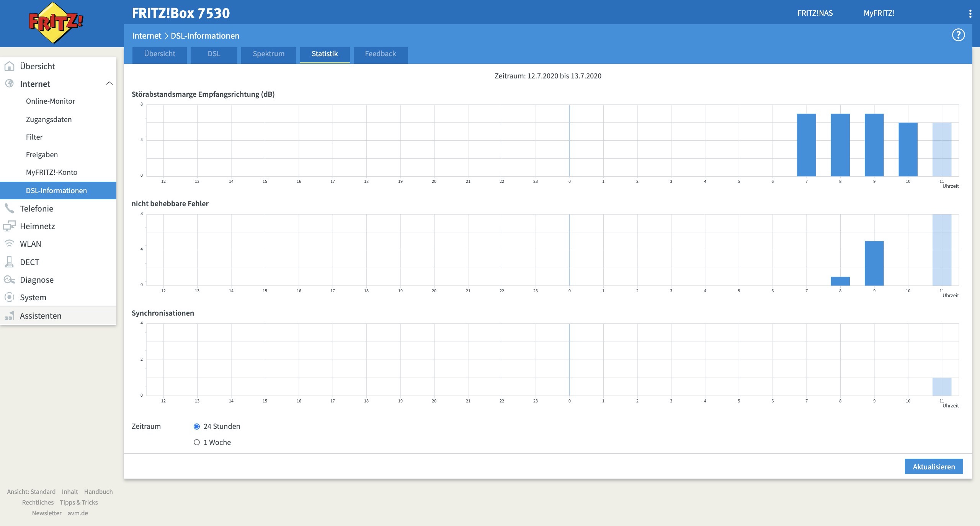This screenshot has height=526, width=980.
Task: Click the Synchronisationen heading
Action: point(163,313)
